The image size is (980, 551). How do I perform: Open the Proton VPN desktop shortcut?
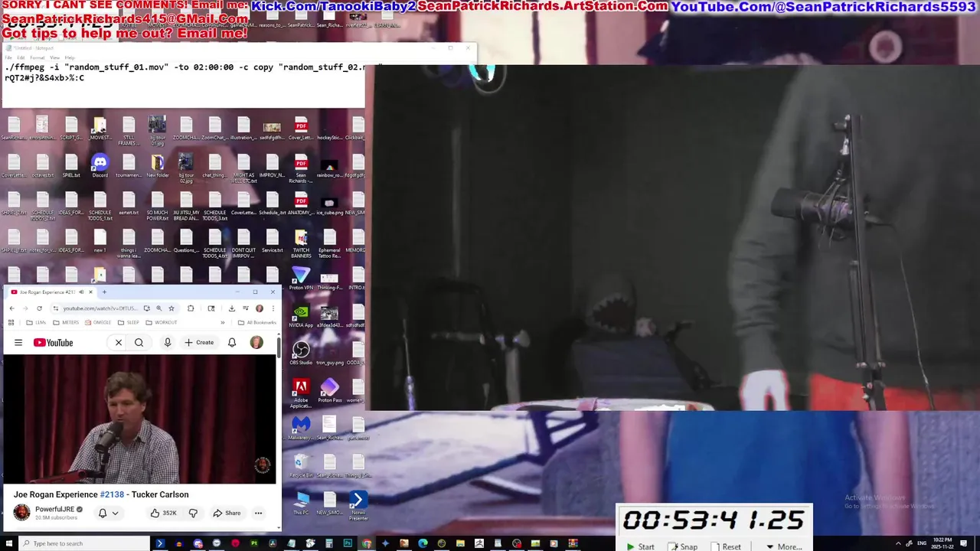301,279
